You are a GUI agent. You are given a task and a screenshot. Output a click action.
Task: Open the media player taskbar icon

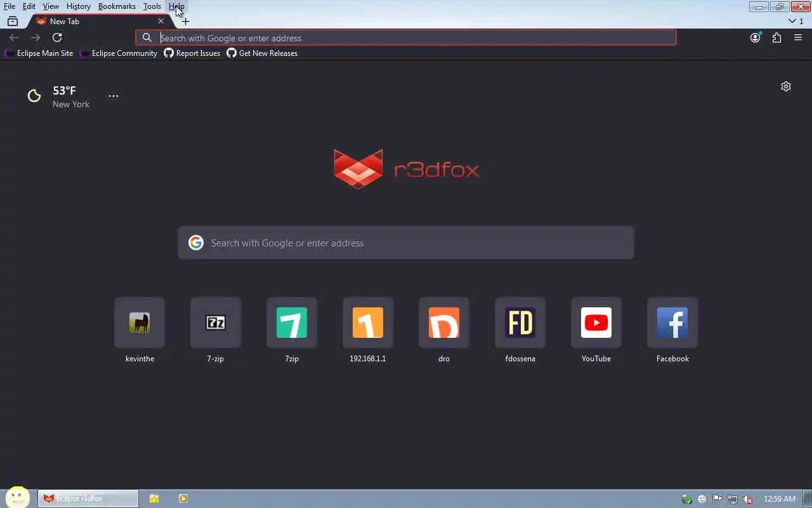[183, 498]
